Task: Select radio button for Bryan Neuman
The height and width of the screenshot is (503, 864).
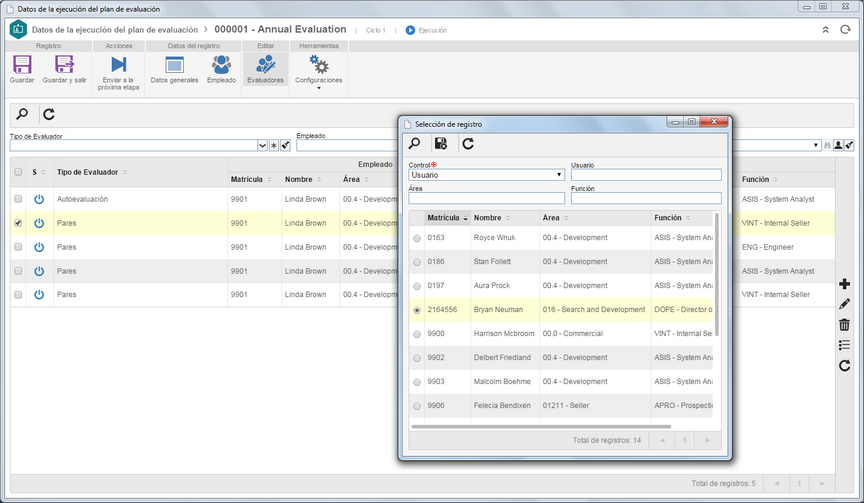Action: tap(417, 310)
